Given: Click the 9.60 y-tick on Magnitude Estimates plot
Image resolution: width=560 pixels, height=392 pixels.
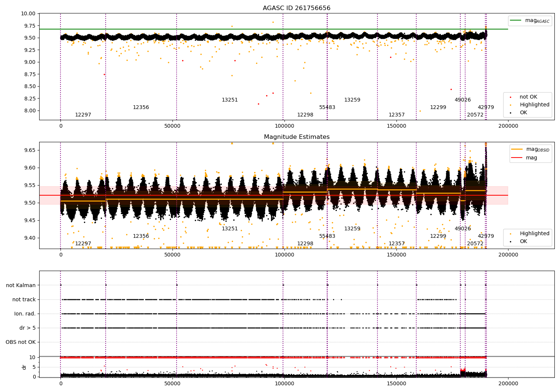Looking at the screenshot, I should [x=29, y=168].
